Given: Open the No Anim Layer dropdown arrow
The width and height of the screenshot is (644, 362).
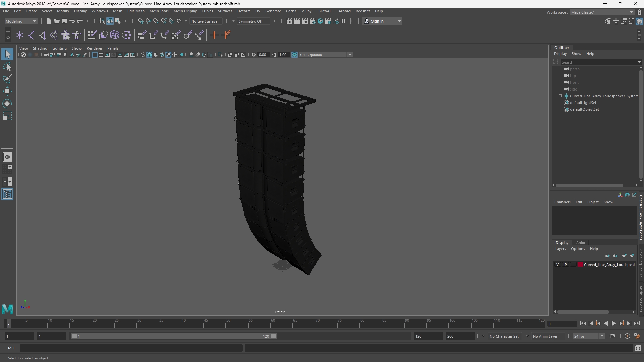Looking at the screenshot, I should pos(527,336).
